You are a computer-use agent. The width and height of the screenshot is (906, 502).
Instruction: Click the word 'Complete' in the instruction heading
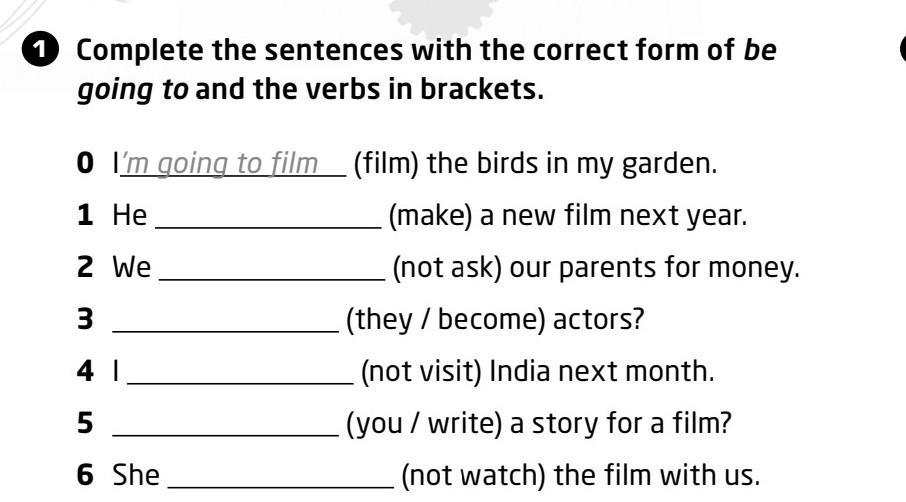140,51
